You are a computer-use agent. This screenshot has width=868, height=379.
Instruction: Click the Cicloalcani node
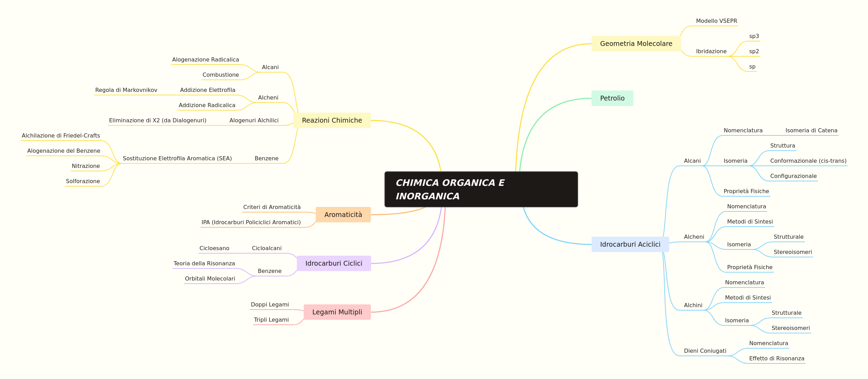(267, 248)
